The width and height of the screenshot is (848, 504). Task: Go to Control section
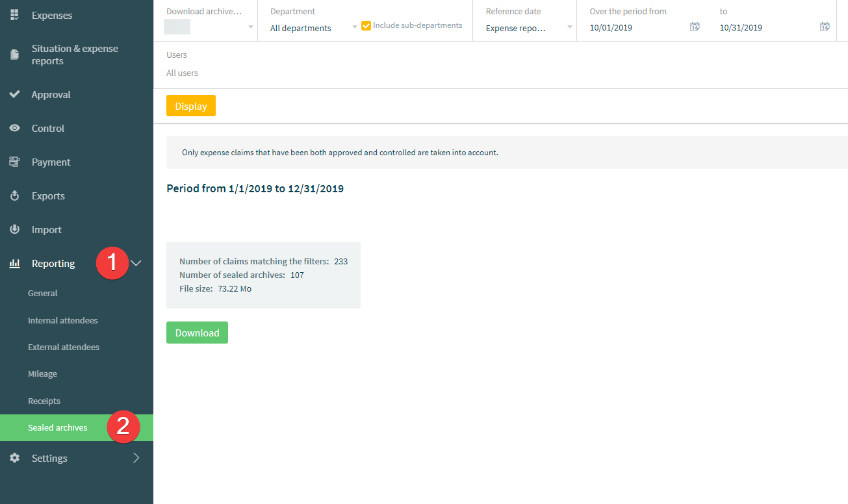pyautogui.click(x=48, y=128)
